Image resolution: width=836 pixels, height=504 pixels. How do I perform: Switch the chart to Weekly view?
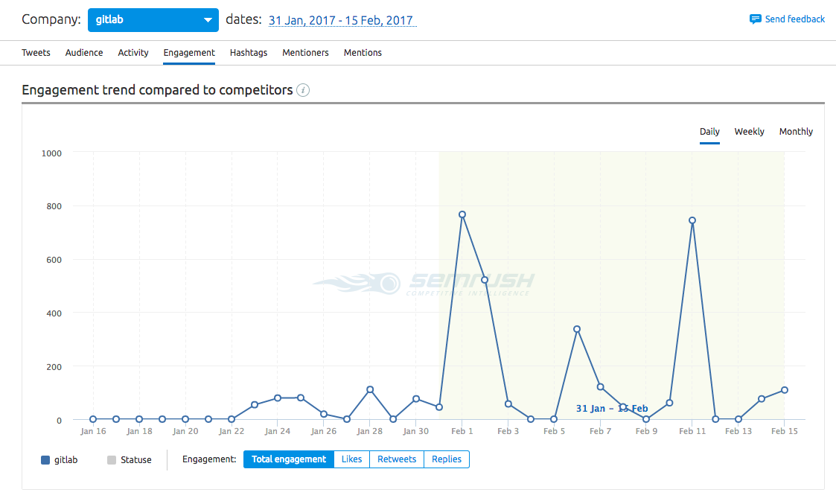tap(749, 131)
